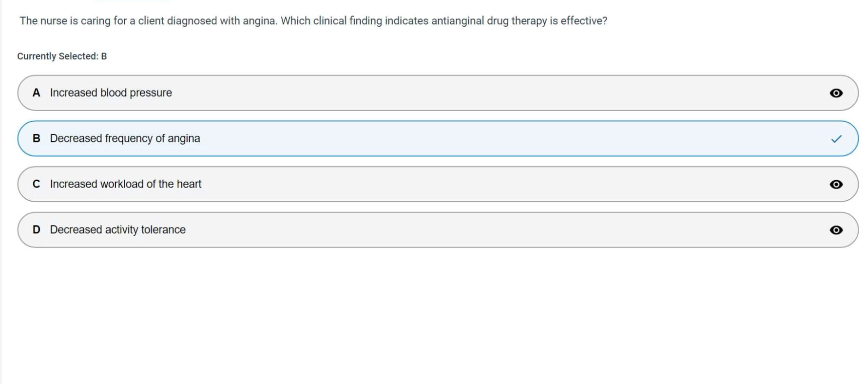
Task: Click the word "client" in the question
Action: pos(151,21)
